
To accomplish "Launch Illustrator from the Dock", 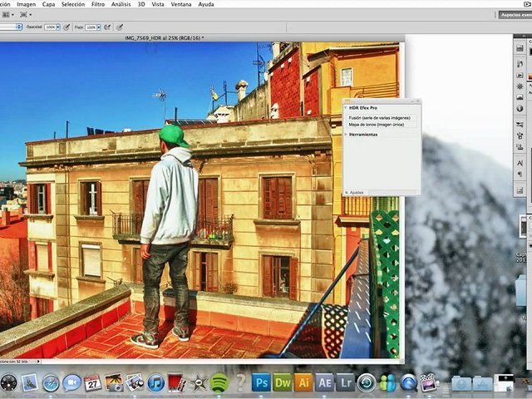I will [x=303, y=382].
